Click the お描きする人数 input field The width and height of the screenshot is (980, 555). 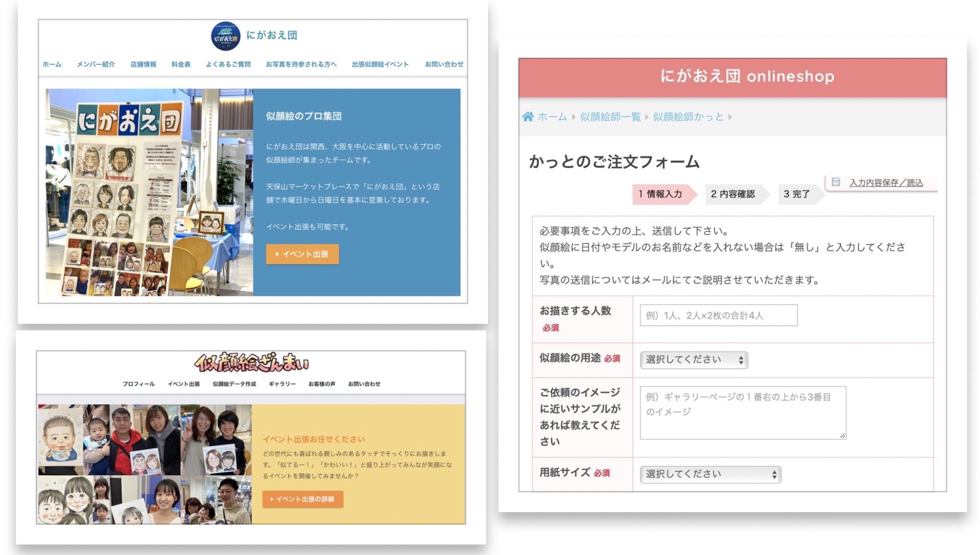tap(718, 316)
